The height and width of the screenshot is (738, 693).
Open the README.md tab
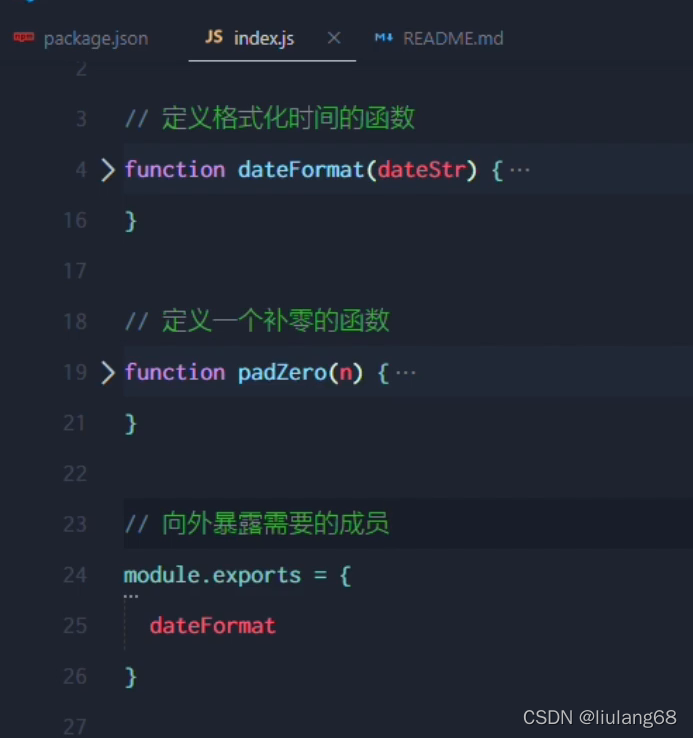pos(453,39)
